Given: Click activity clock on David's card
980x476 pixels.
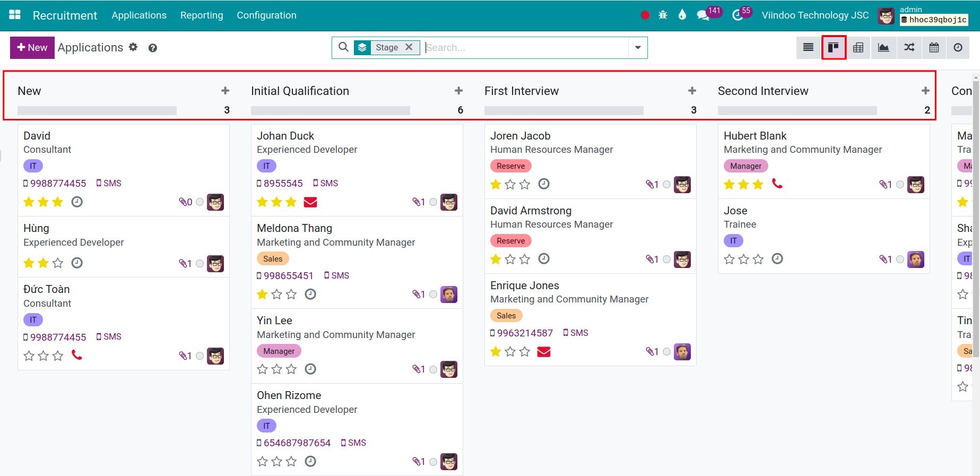Looking at the screenshot, I should [x=77, y=202].
